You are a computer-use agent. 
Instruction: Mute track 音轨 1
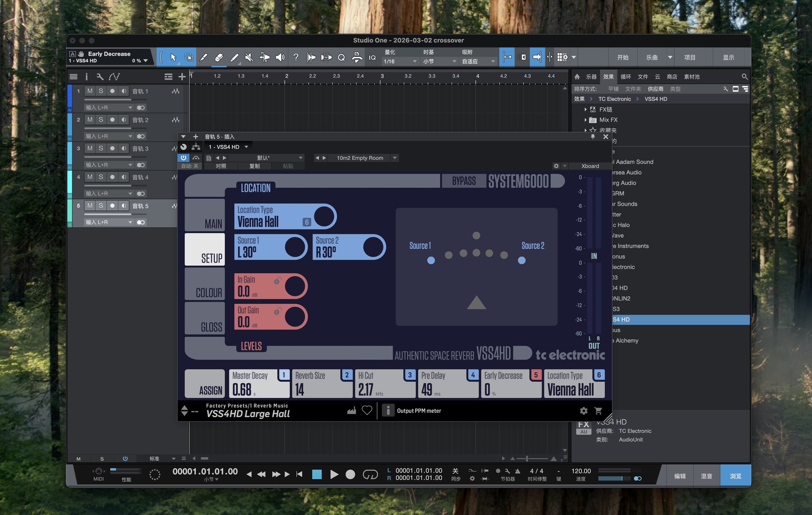click(90, 91)
